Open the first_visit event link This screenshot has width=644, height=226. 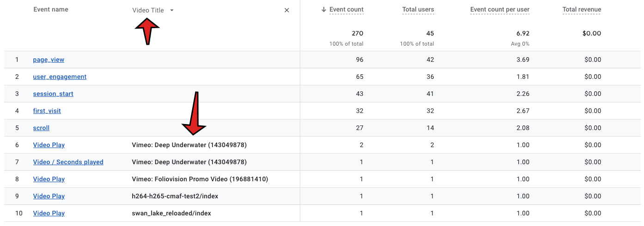tap(47, 111)
